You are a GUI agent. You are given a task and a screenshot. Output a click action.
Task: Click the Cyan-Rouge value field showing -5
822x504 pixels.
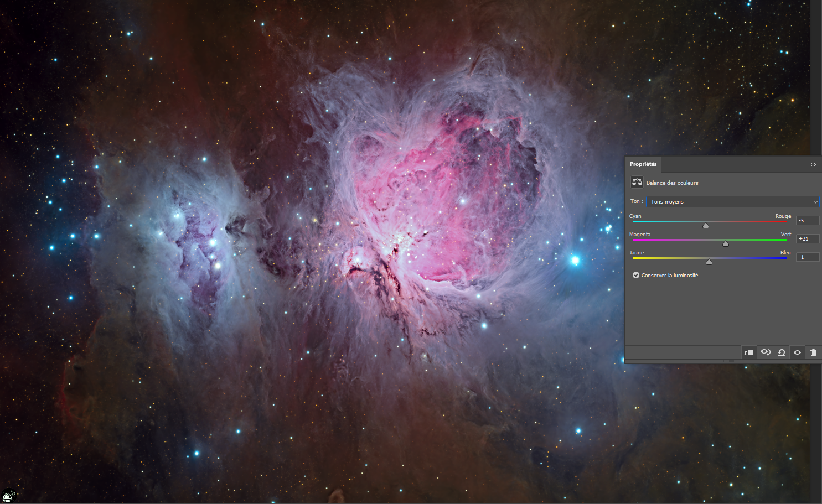click(x=807, y=221)
